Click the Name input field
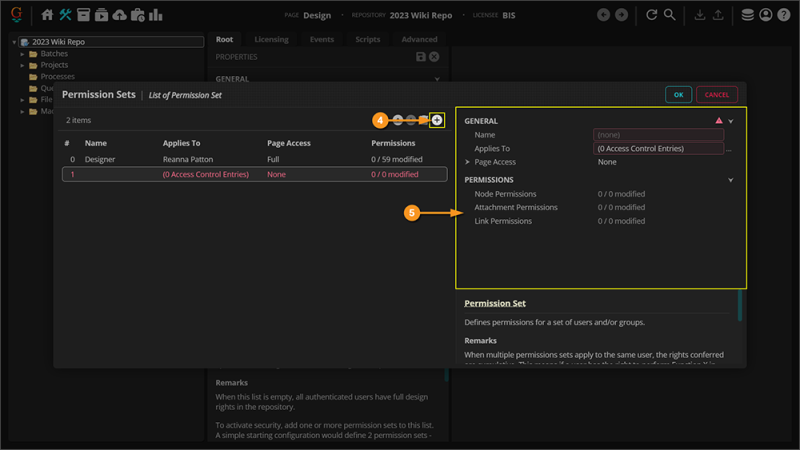Image resolution: width=800 pixels, height=450 pixels. click(658, 135)
